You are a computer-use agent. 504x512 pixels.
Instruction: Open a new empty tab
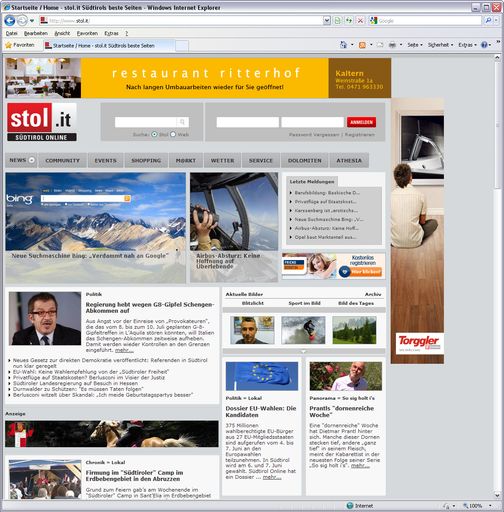[182, 46]
